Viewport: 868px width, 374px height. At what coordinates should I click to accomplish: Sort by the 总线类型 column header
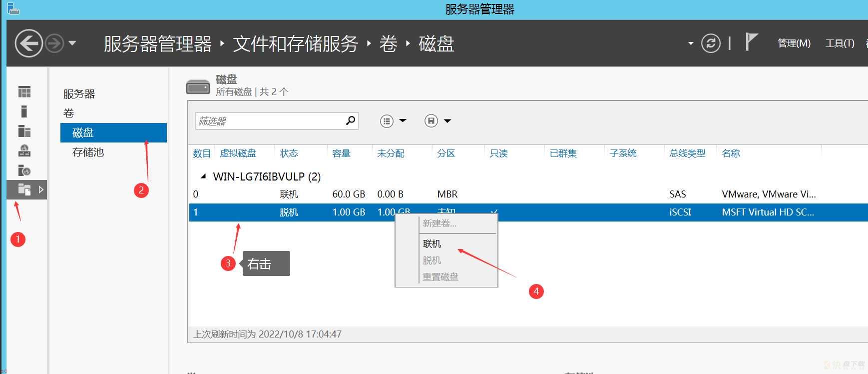tap(687, 153)
